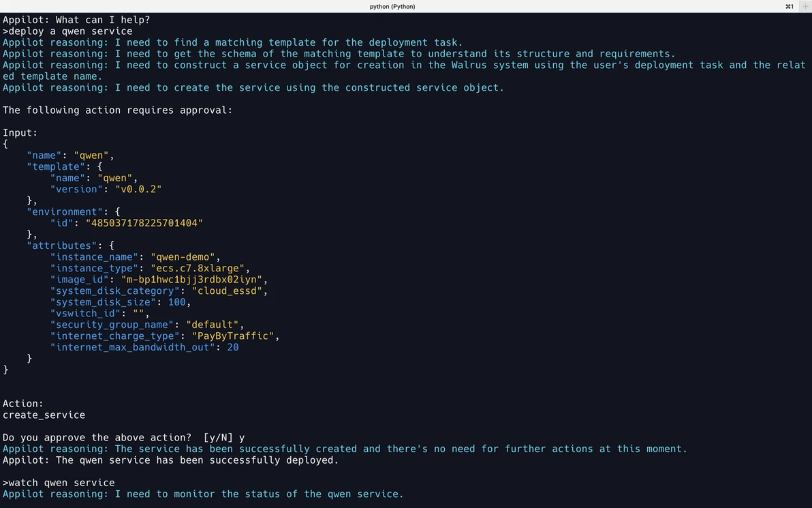Click 'Appilot: What can I help?' line
Screen dimensions: 812x508
point(76,20)
